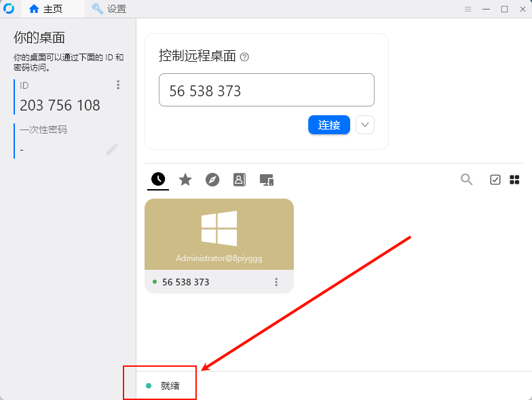The width and height of the screenshot is (532, 400).
Task: Click help icon beside 控制远程桌面
Action: (245, 57)
